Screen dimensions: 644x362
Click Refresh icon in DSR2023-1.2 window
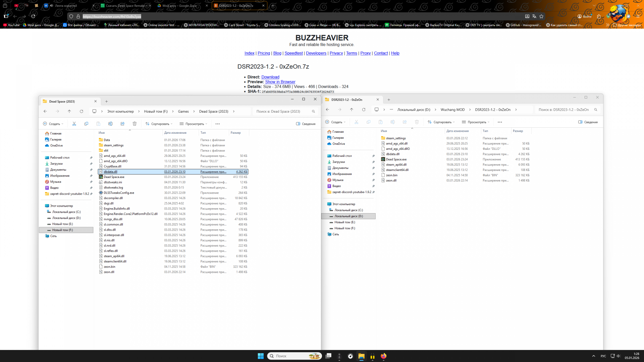point(364,110)
